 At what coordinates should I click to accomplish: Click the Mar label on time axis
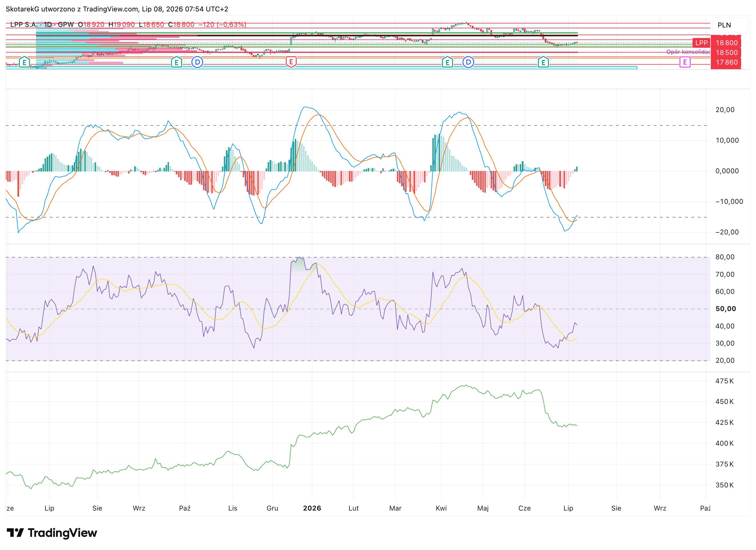(x=395, y=508)
